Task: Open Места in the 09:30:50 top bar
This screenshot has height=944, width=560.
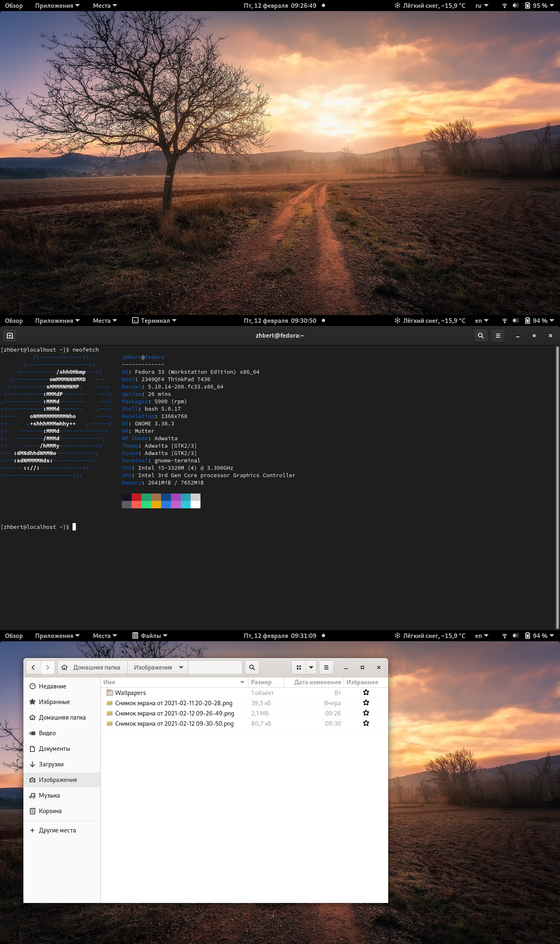Action: pos(105,321)
